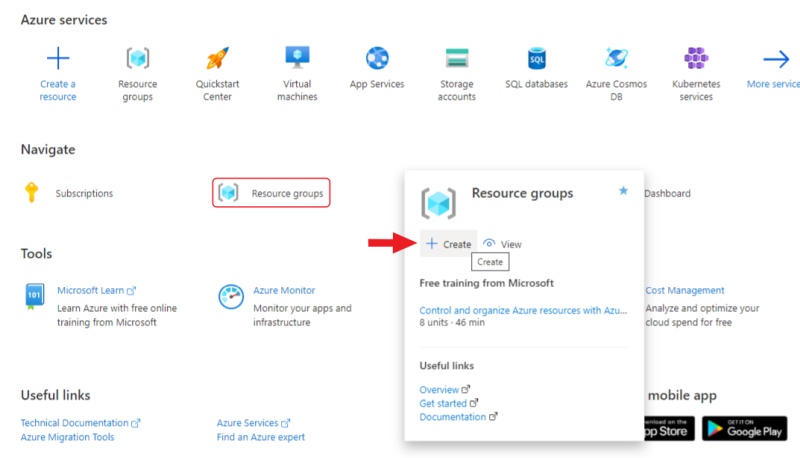The width and height of the screenshot is (800, 458).
Task: Click View button in Resource groups popup
Action: [x=502, y=244]
